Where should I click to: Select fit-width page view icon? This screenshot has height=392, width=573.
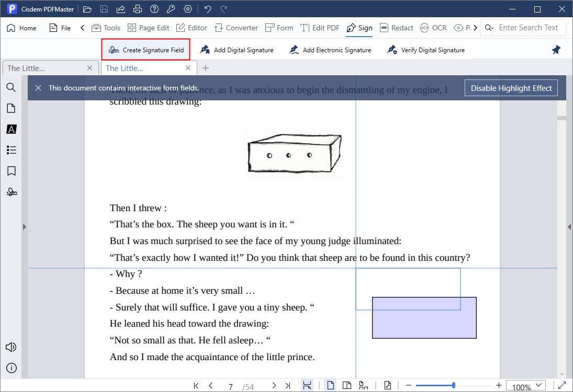coord(307,385)
